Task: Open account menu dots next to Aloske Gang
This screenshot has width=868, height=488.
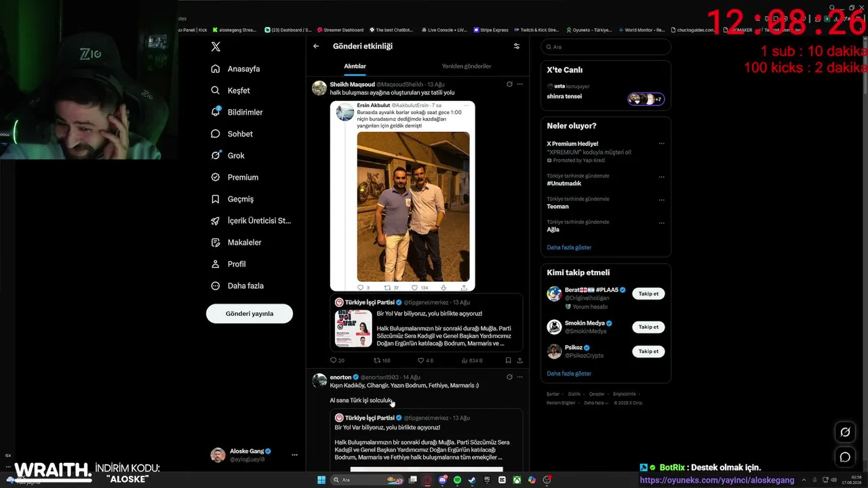Action: point(294,455)
